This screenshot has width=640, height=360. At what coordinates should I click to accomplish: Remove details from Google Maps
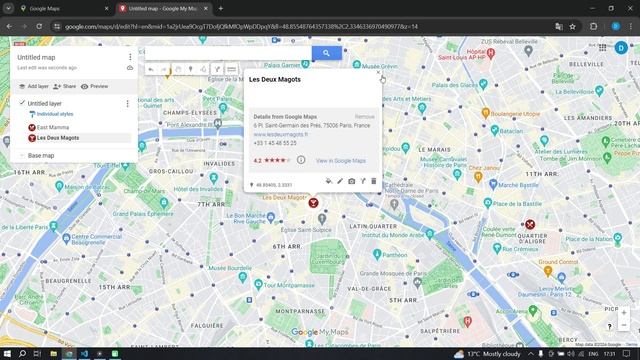[x=364, y=117]
